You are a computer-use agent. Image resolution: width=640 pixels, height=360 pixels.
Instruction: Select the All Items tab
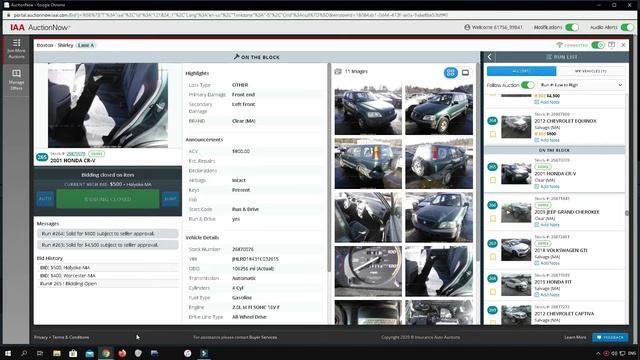pyautogui.click(x=521, y=71)
